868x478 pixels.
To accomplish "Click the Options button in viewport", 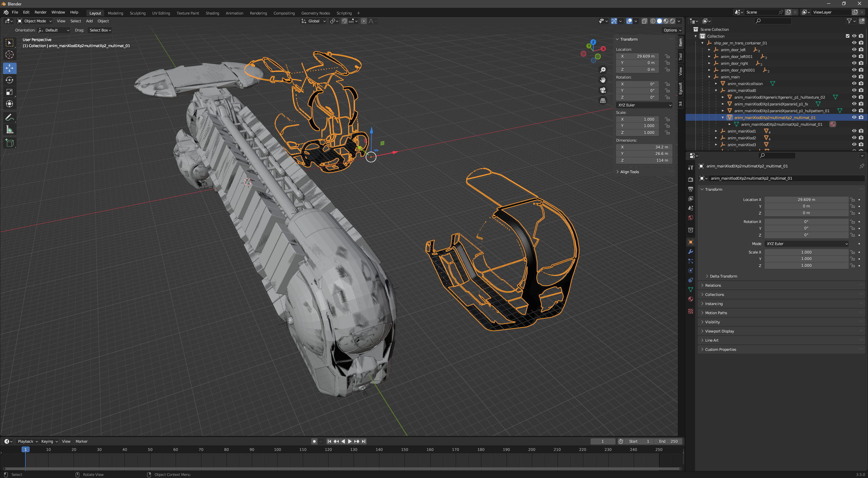I will click(x=672, y=30).
